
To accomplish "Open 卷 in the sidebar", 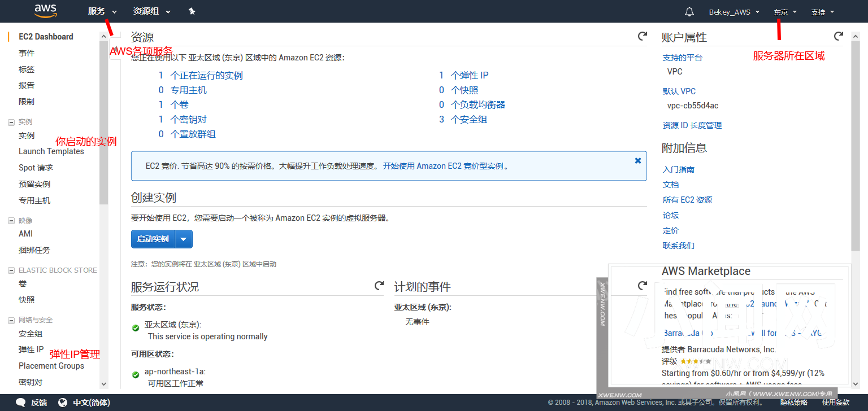I will pos(23,283).
